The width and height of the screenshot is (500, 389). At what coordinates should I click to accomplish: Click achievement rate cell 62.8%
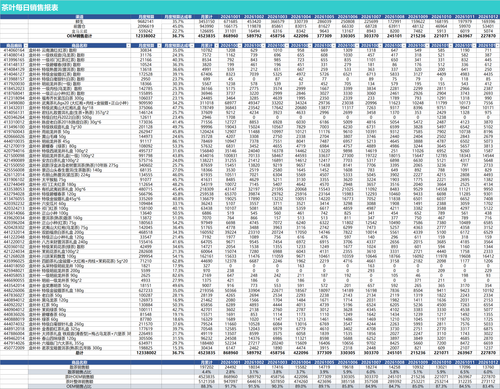pos(178,261)
